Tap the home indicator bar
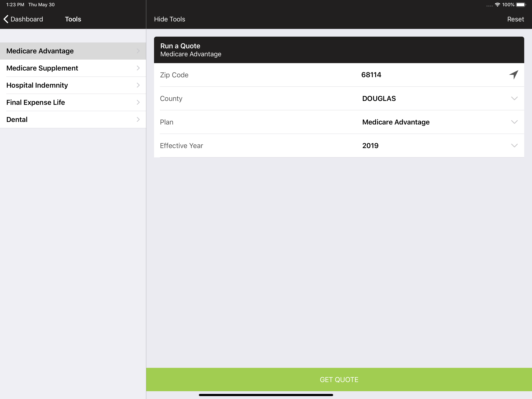 point(266,395)
